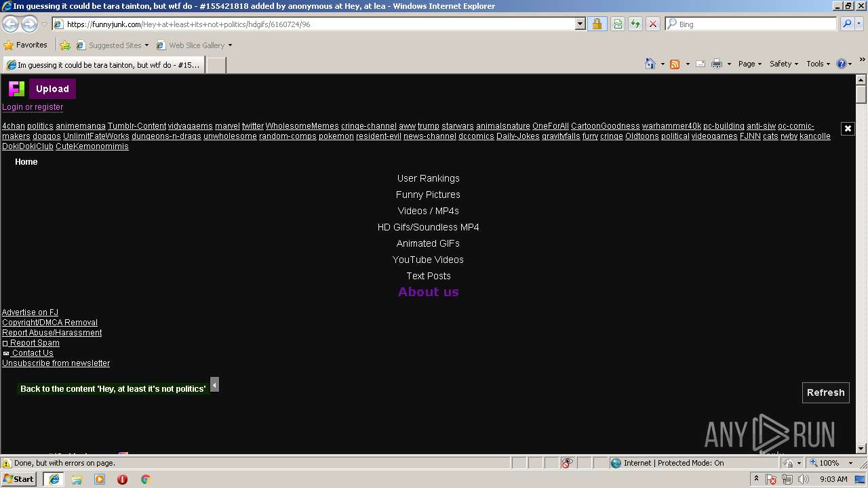This screenshot has width=868, height=488.
Task: Click the volume speaker tray icon
Action: coord(804,479)
